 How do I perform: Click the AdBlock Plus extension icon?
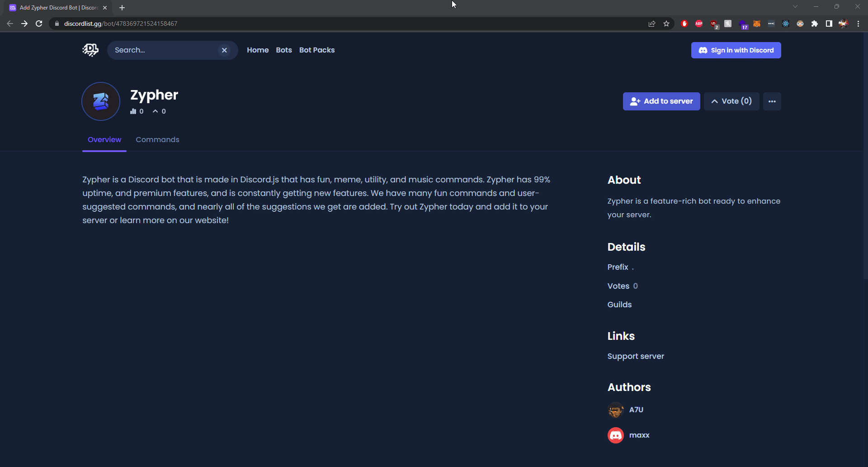(699, 24)
